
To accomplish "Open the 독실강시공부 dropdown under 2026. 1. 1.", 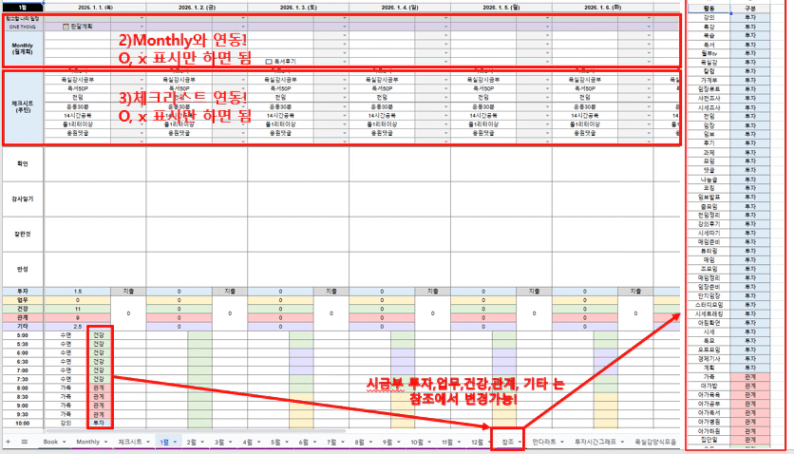I will point(141,79).
